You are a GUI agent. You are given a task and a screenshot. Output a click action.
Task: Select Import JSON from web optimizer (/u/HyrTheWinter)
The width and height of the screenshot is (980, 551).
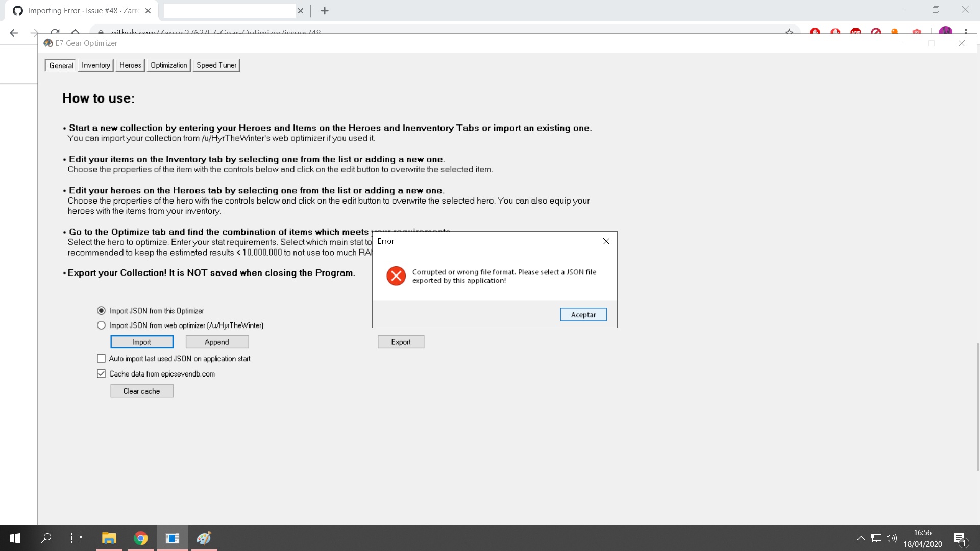tap(101, 325)
